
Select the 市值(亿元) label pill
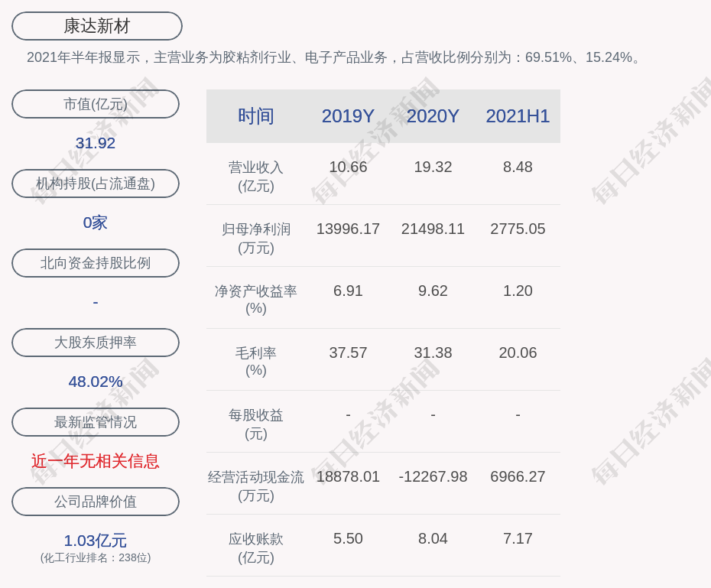click(96, 104)
